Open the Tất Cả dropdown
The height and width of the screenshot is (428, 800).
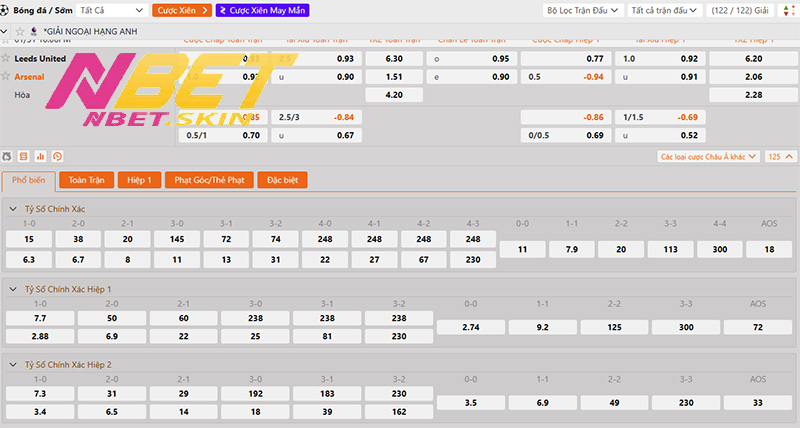click(111, 10)
